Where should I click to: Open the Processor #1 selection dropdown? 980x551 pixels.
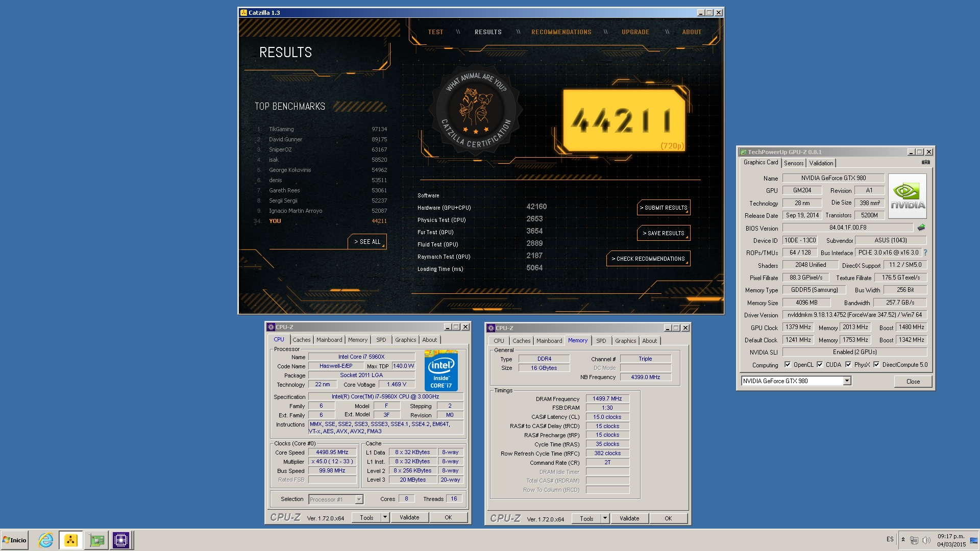click(359, 499)
